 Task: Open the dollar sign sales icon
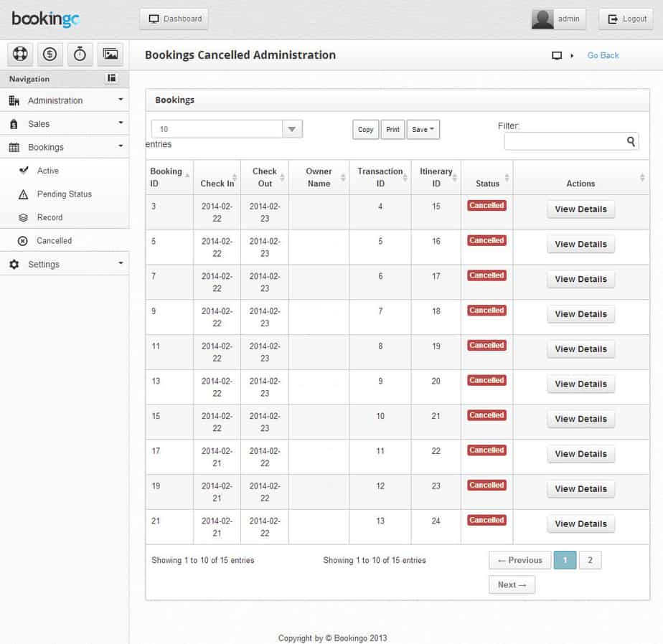point(50,54)
